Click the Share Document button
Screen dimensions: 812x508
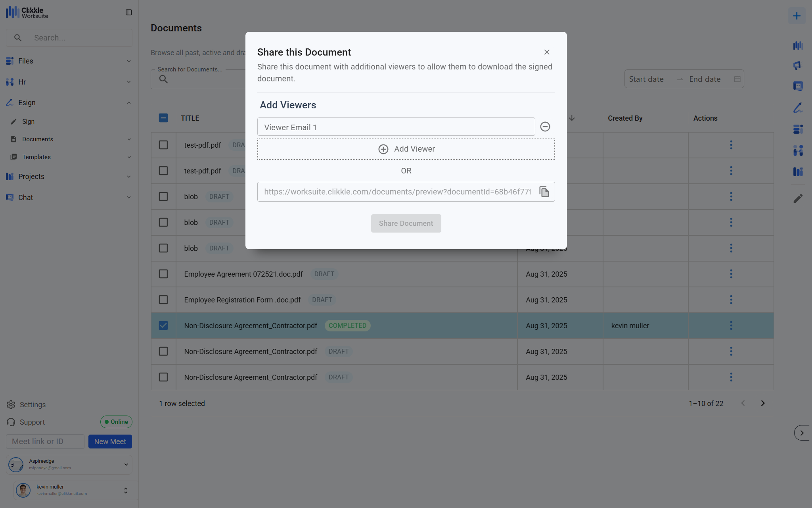tap(406, 223)
